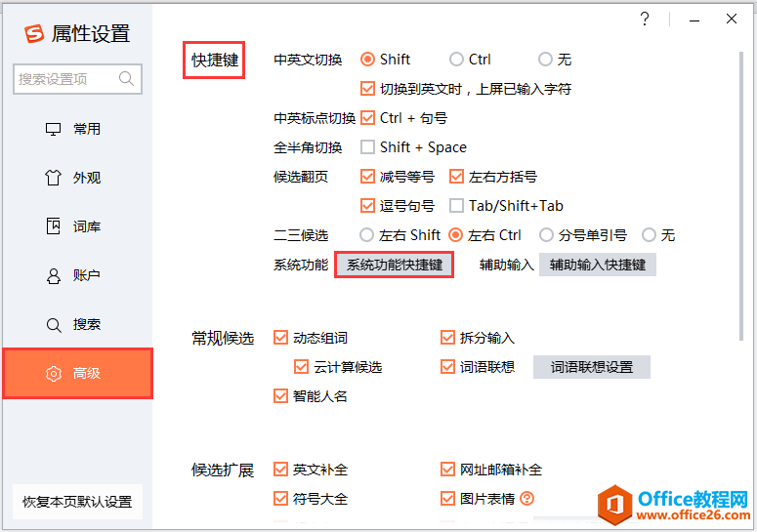This screenshot has width=757, height=532.
Task: Toggle 逗号句号 page turning checkbox
Action: (367, 206)
